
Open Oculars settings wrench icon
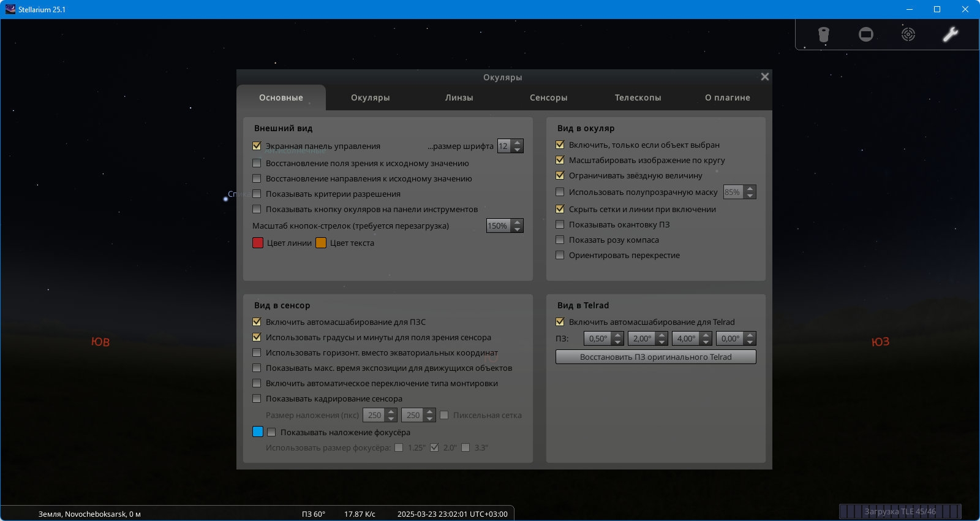950,34
